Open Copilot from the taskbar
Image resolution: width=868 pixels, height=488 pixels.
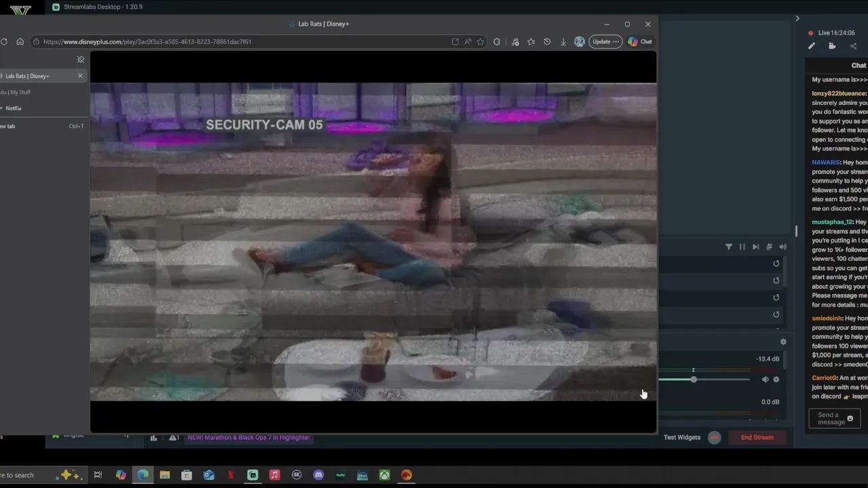coord(121,475)
